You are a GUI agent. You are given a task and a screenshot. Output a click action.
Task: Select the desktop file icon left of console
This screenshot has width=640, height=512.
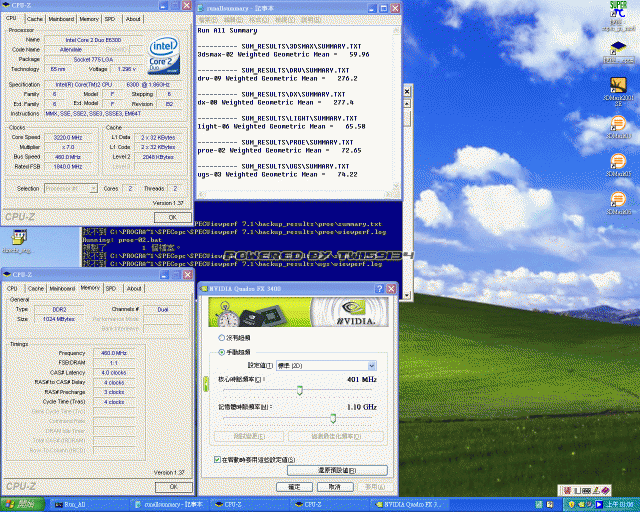tap(18, 238)
